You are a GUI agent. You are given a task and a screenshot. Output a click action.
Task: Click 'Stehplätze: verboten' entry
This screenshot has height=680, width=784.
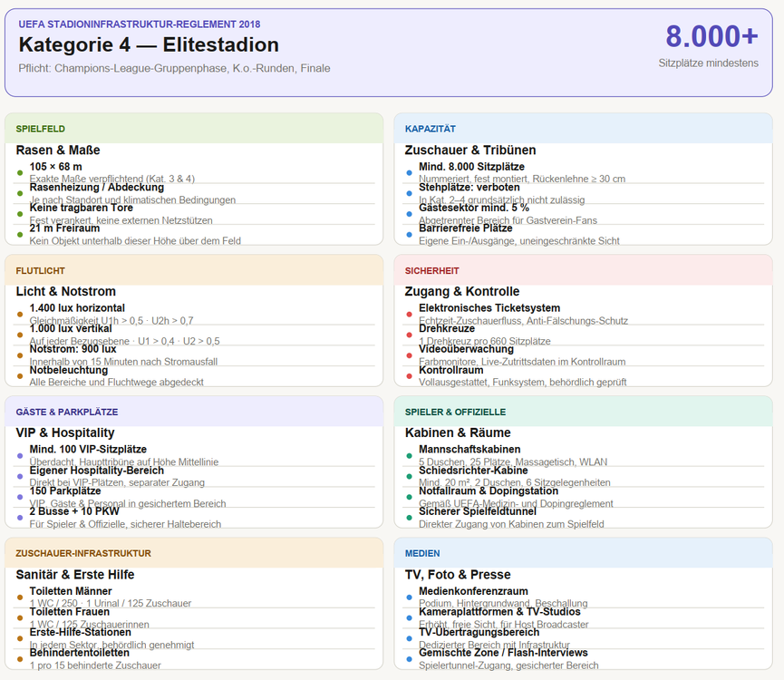[469, 187]
